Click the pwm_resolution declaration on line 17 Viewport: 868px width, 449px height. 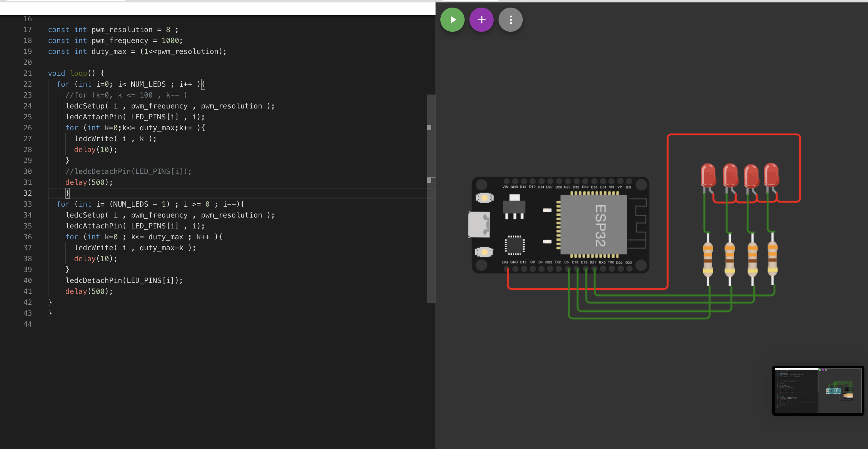tap(113, 30)
